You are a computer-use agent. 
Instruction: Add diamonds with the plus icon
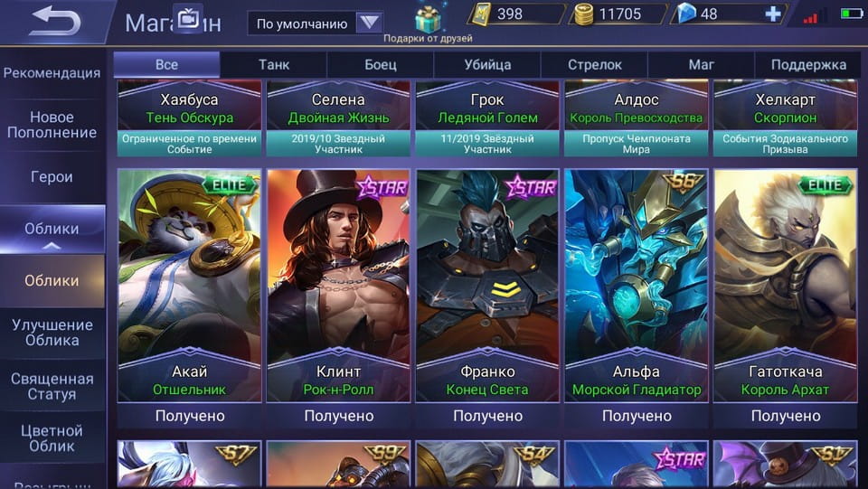coord(773,14)
